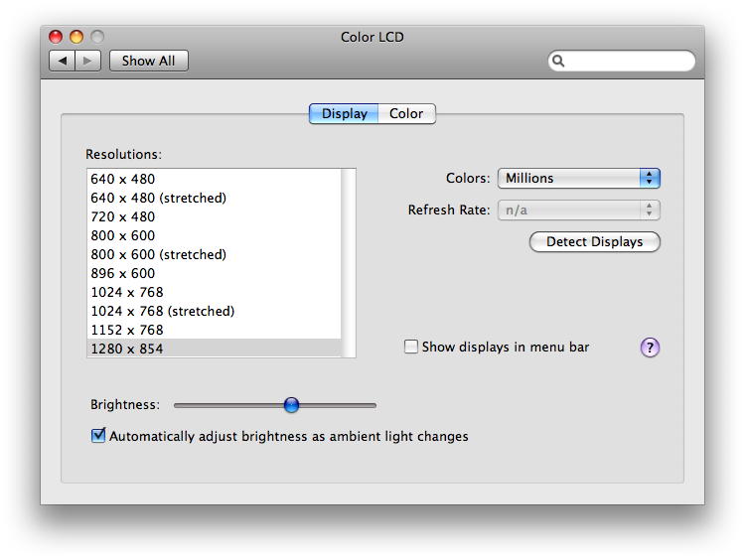Image resolution: width=745 pixels, height=560 pixels.
Task: Enable Show displays in menu bar
Action: [x=411, y=347]
